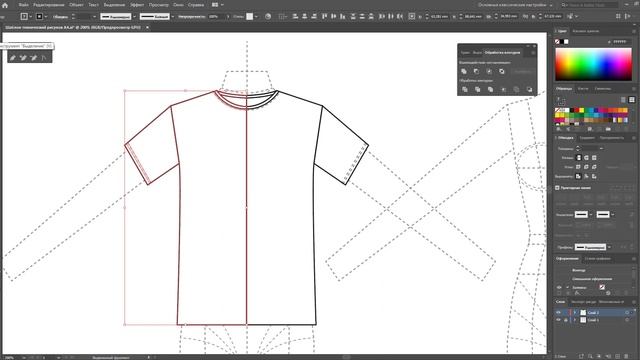The image size is (640, 360).
Task: Open the Просмотр menu
Action: pyautogui.click(x=158, y=5)
